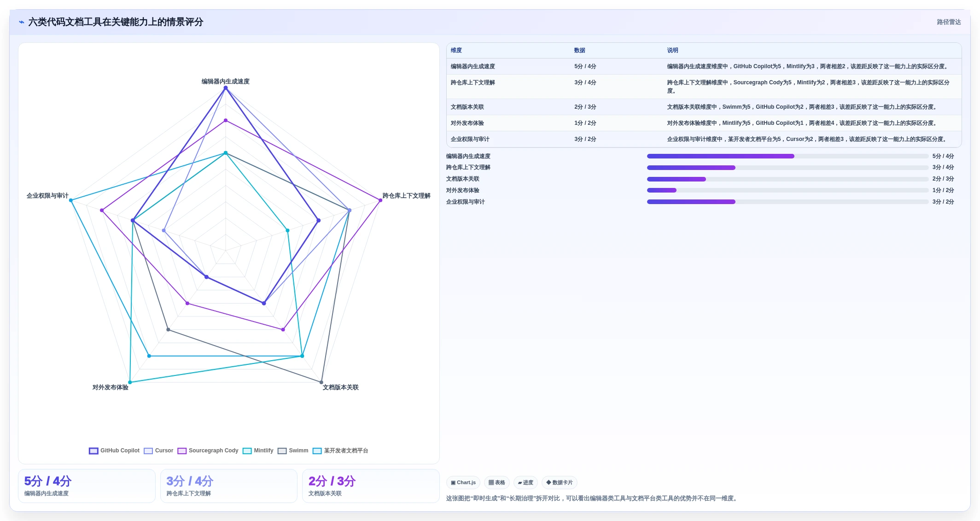Screen dimensions: 980x521
Task: Click radar axis label 编辑器内生成速度
Action: point(226,82)
